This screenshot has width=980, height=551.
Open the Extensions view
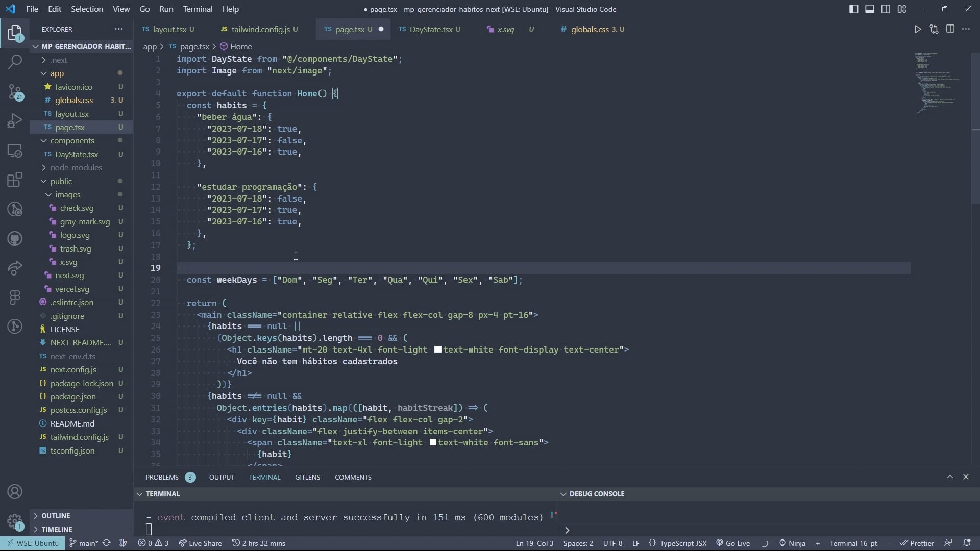15,180
